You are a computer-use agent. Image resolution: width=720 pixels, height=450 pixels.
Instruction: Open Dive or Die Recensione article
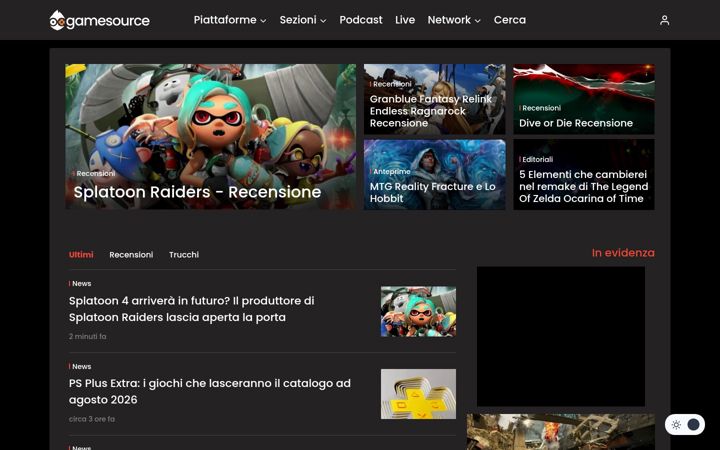click(576, 123)
